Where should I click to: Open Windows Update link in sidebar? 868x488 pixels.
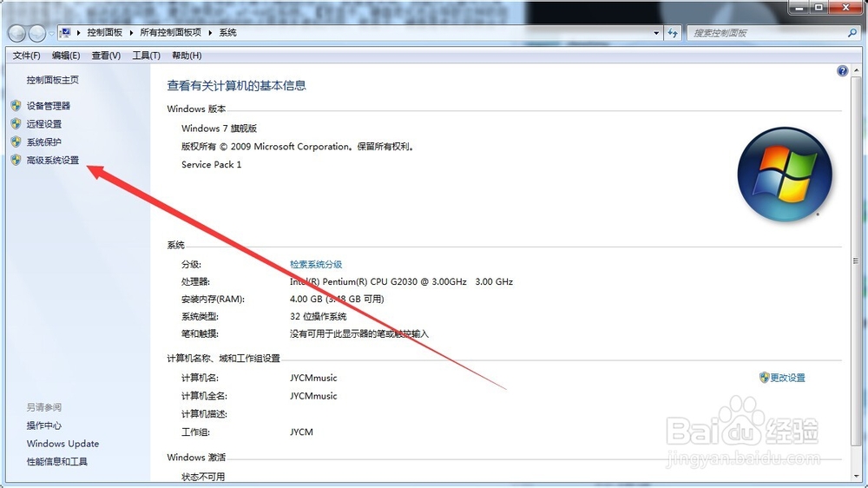(62, 444)
